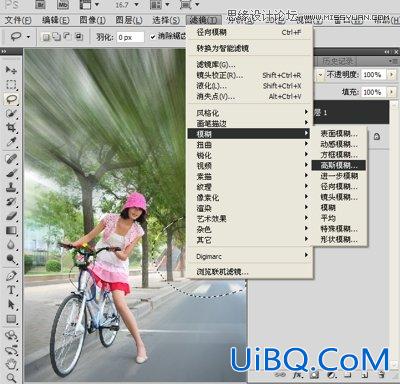400x384 pixels.
Task: Select the Clone Stamp tool
Action: [x=11, y=187]
